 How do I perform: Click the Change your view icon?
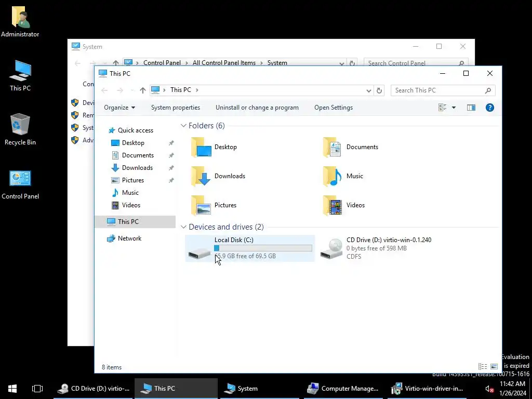(x=443, y=108)
